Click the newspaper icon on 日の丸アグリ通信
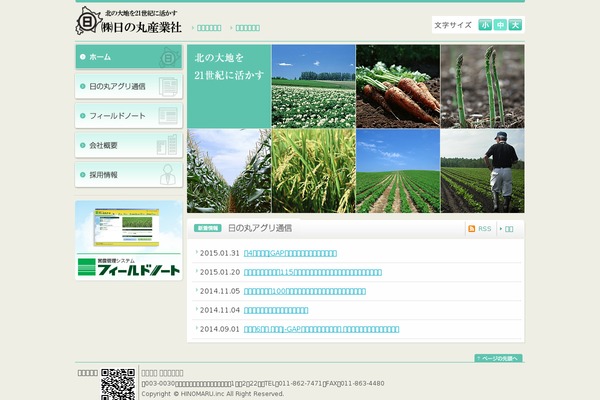 tap(168, 87)
